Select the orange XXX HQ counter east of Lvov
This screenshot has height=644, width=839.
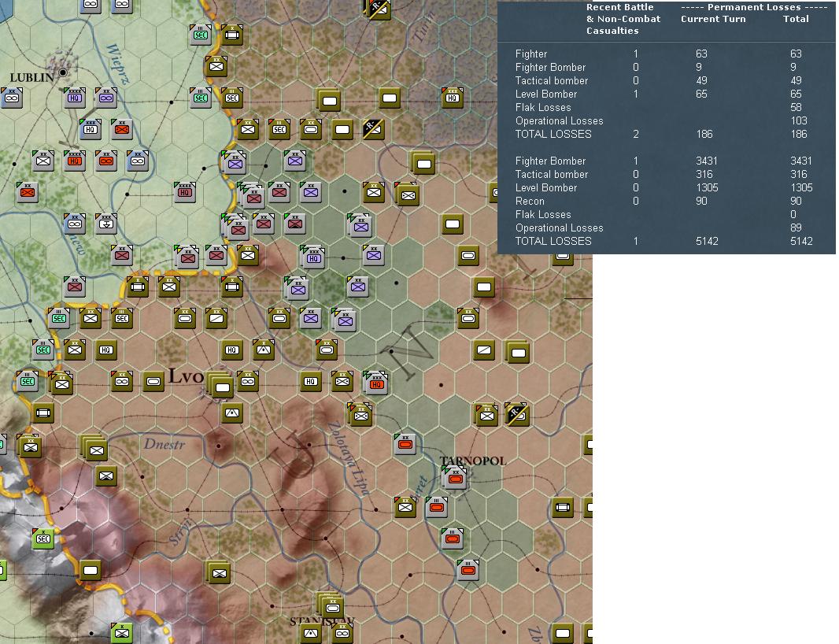376,384
